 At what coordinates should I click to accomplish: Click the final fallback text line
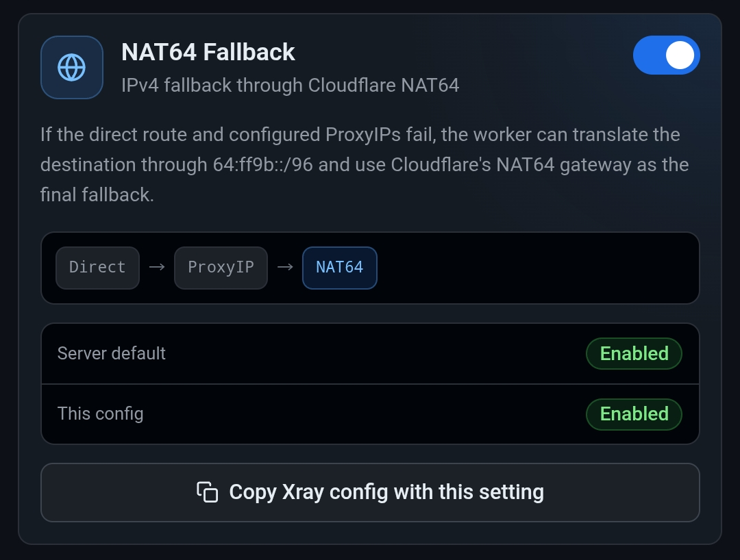click(97, 194)
